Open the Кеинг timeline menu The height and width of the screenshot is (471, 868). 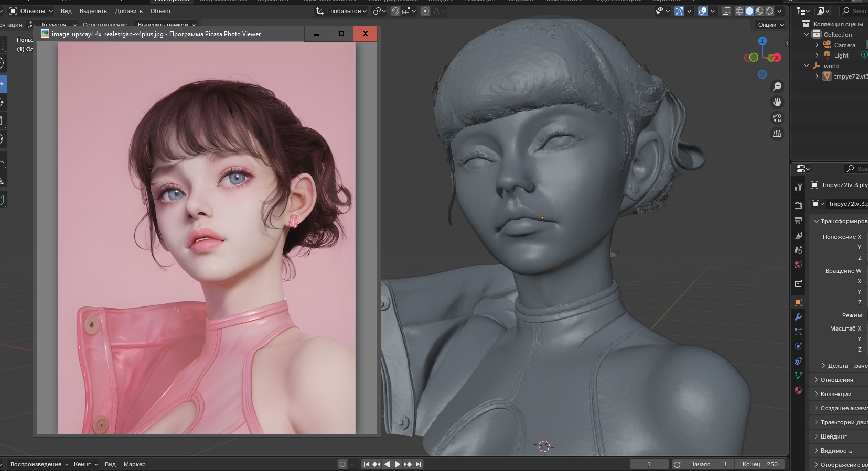coord(85,464)
